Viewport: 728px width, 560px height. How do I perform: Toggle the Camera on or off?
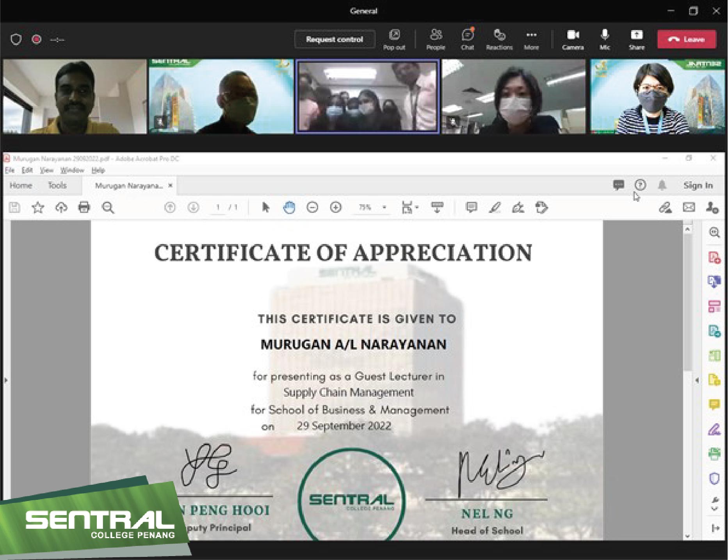point(573,39)
